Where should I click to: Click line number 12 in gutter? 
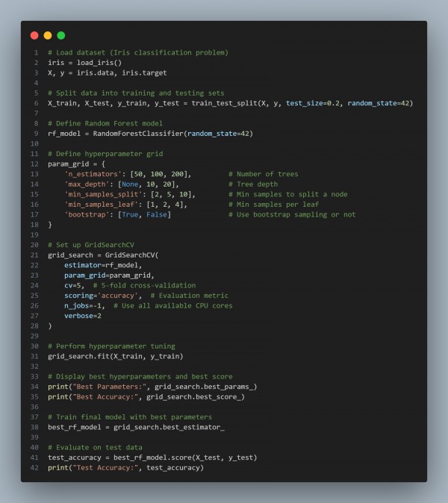click(34, 164)
